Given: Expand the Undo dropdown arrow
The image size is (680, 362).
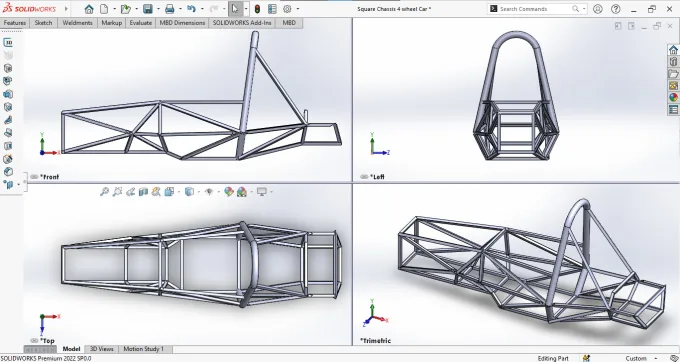Looking at the screenshot, I should [202, 9].
